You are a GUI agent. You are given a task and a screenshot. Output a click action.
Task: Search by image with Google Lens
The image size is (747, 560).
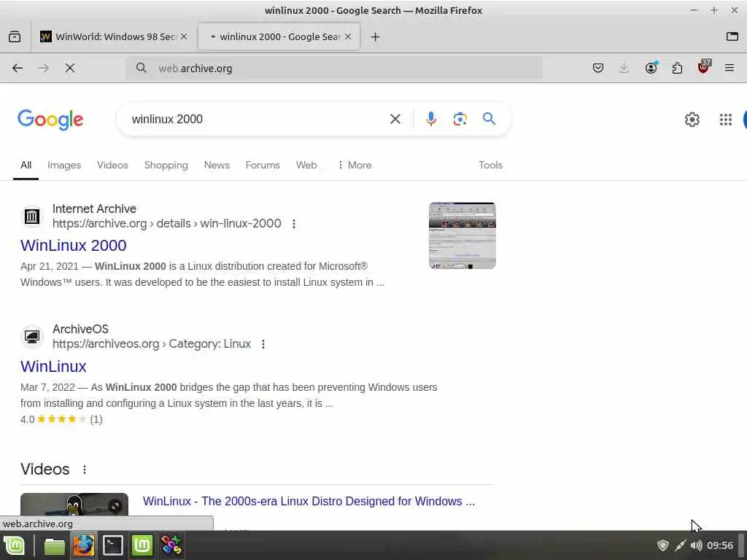pyautogui.click(x=460, y=119)
